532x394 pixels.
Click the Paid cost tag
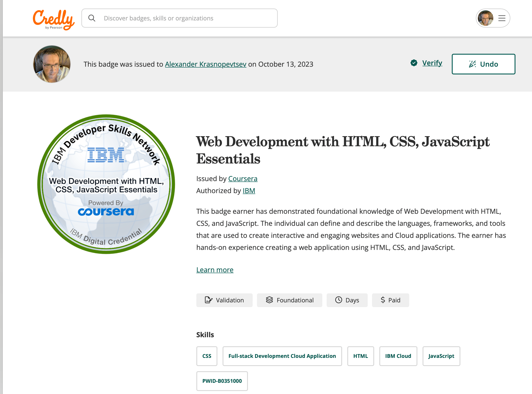coord(390,300)
